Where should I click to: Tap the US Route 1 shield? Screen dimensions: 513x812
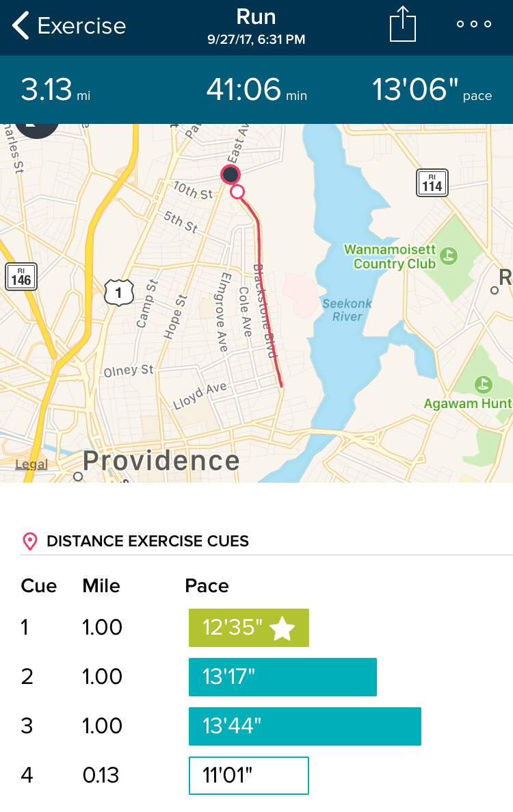118,292
